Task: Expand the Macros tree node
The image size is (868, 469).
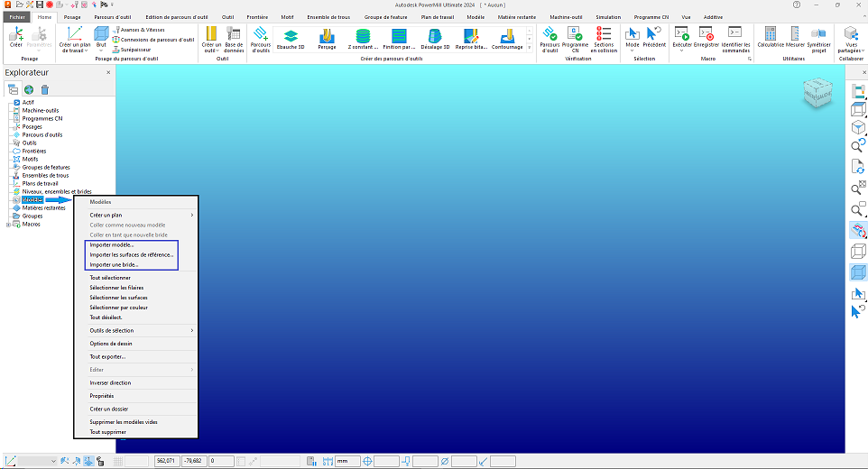Action: (x=9, y=225)
